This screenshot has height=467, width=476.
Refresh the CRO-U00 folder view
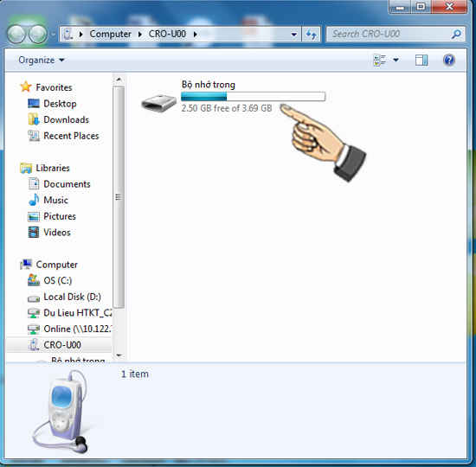(312, 35)
